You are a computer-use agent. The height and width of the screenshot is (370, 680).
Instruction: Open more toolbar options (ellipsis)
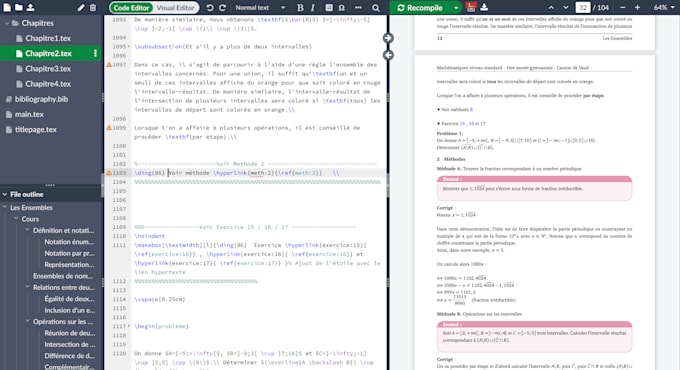click(x=358, y=8)
